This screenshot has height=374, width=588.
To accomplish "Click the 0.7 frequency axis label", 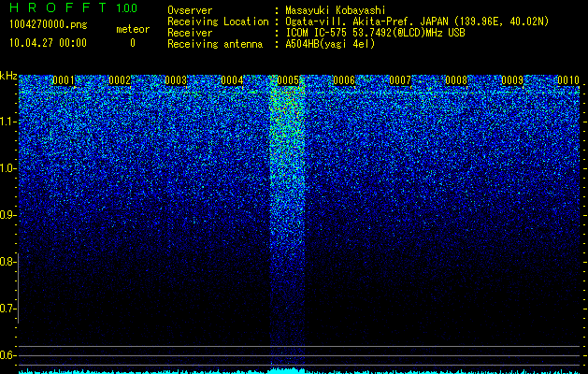I will coord(7,309).
